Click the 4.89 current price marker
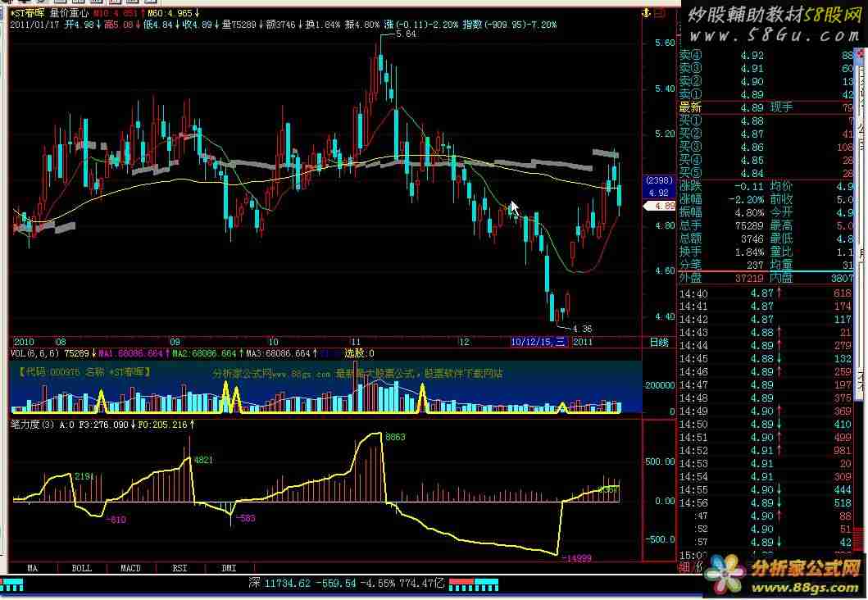868x600 pixels. pyautogui.click(x=661, y=206)
